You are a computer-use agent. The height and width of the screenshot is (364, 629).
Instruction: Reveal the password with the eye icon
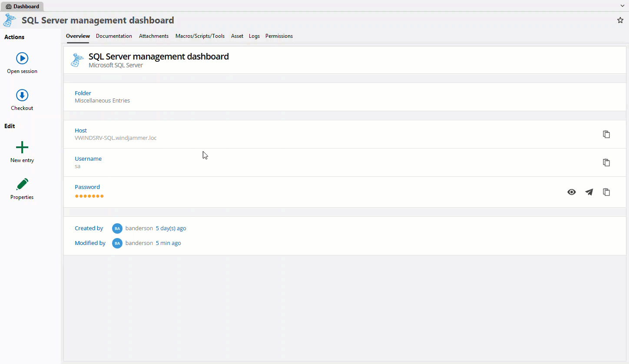pyautogui.click(x=572, y=192)
